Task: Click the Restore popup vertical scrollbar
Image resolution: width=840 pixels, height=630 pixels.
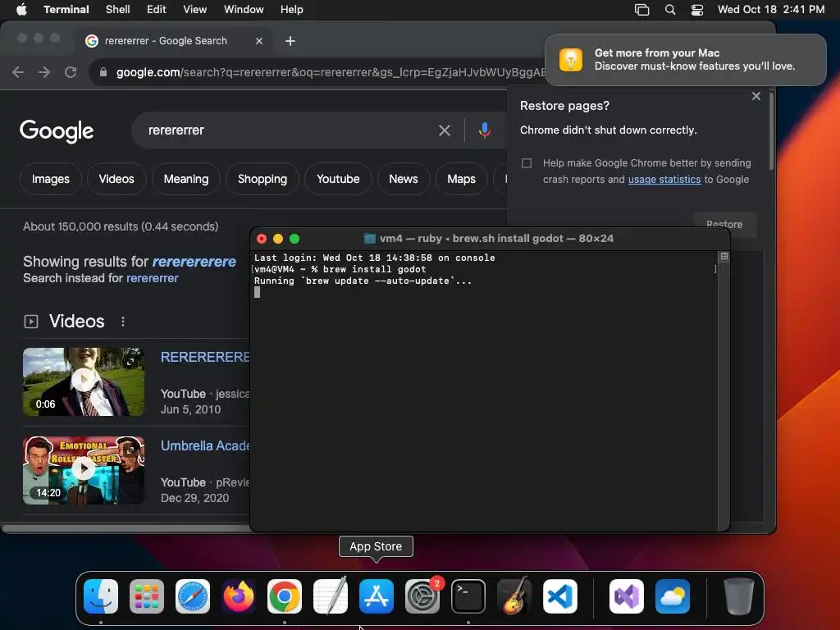Action: pyautogui.click(x=771, y=131)
